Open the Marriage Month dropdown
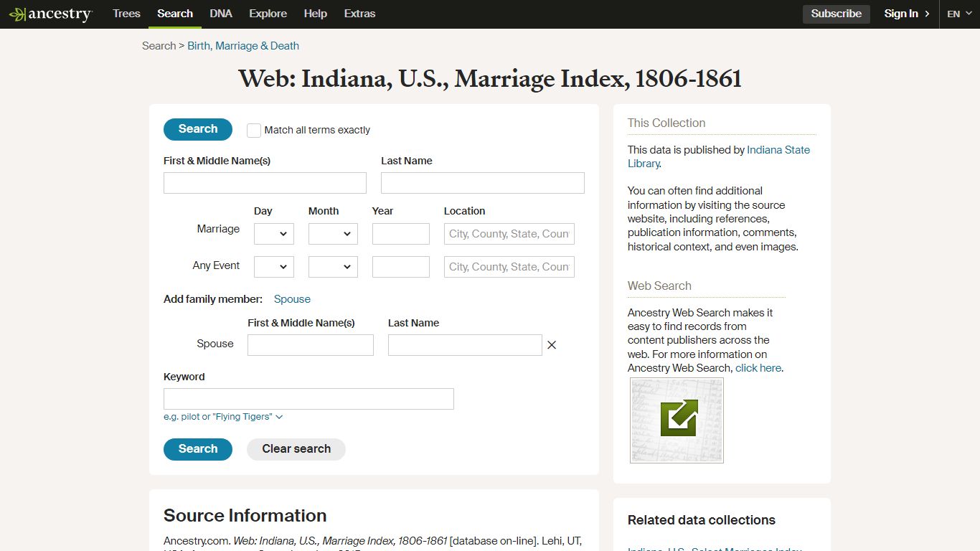This screenshot has width=980, height=551. (x=333, y=234)
